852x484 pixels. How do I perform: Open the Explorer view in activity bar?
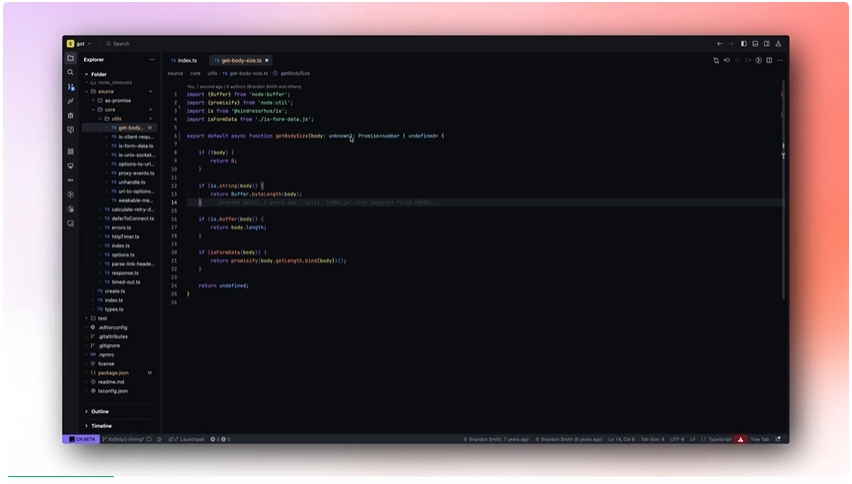tap(71, 58)
